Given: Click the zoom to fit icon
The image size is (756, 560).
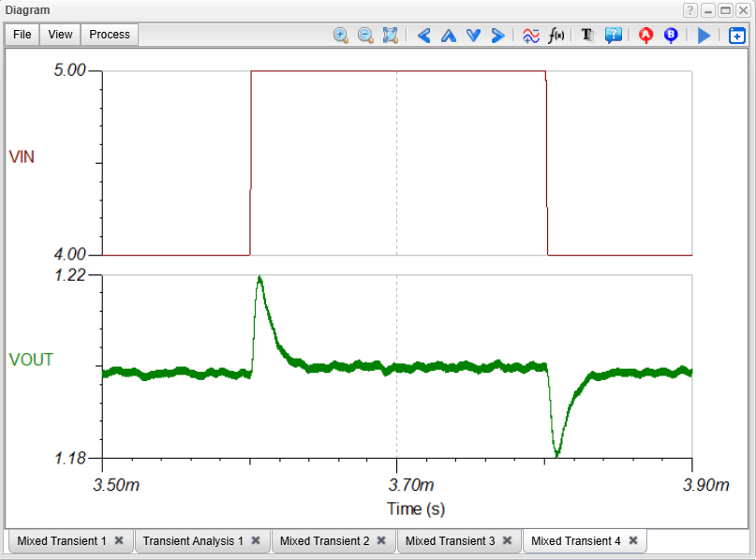Looking at the screenshot, I should coord(391,35).
